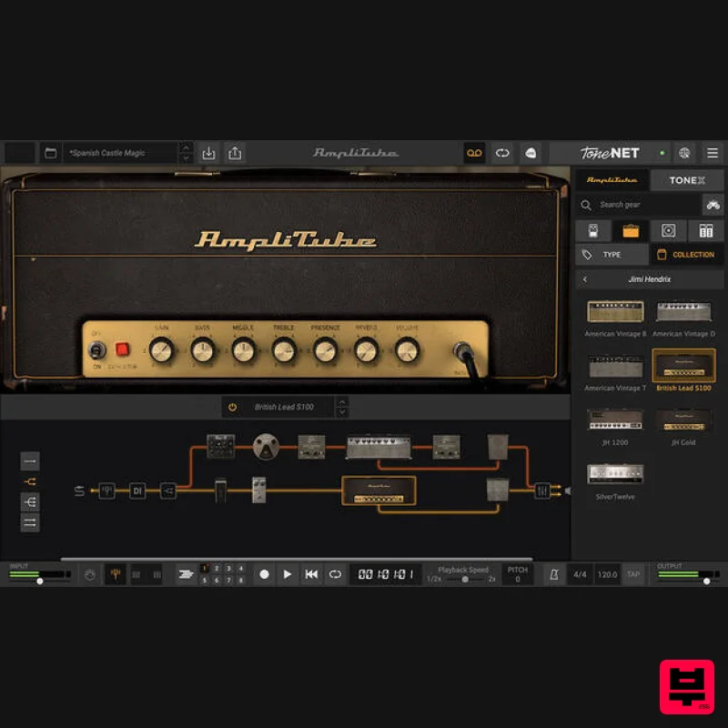
Task: Enable loop playback in the transport bar
Action: point(333,574)
